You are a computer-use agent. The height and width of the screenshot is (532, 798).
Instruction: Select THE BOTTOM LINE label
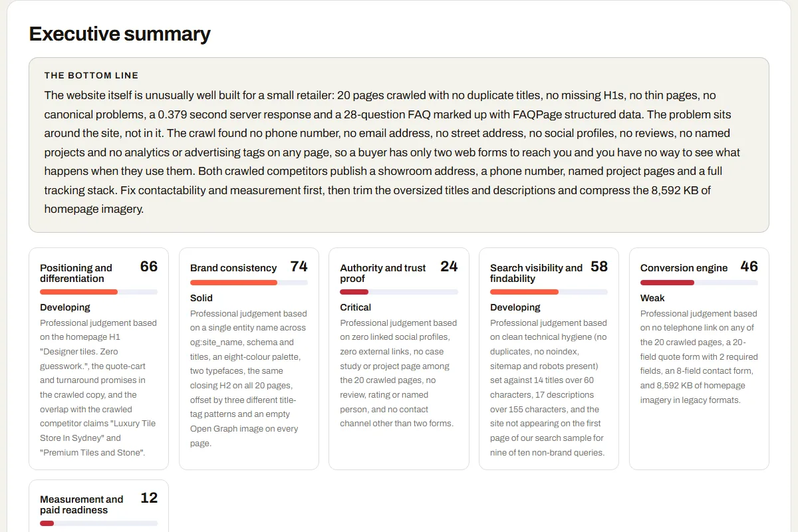point(91,76)
